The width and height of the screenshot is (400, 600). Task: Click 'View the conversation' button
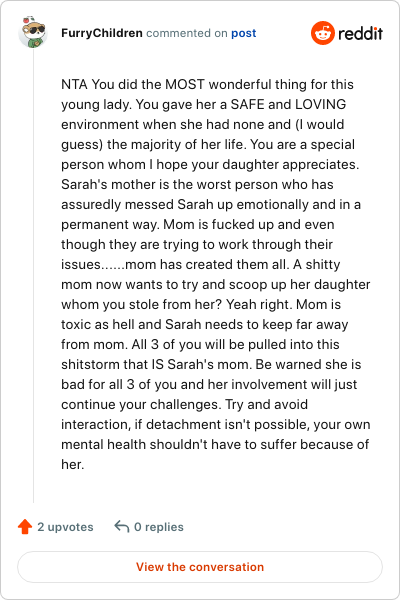tap(200, 567)
